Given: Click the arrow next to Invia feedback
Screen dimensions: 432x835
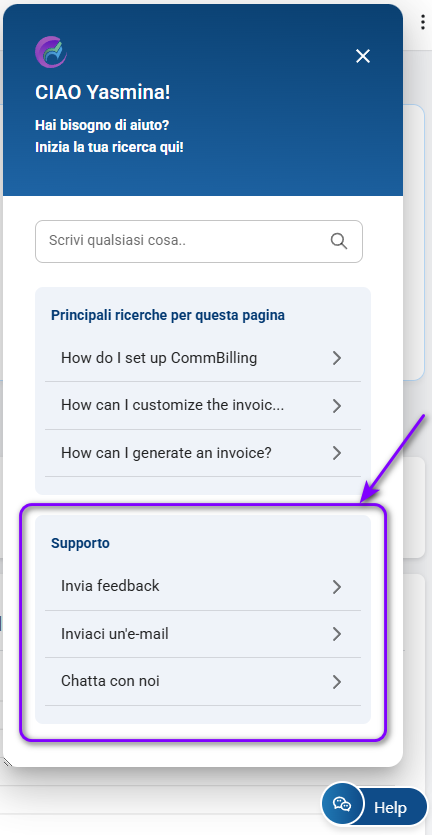Looking at the screenshot, I should (337, 587).
